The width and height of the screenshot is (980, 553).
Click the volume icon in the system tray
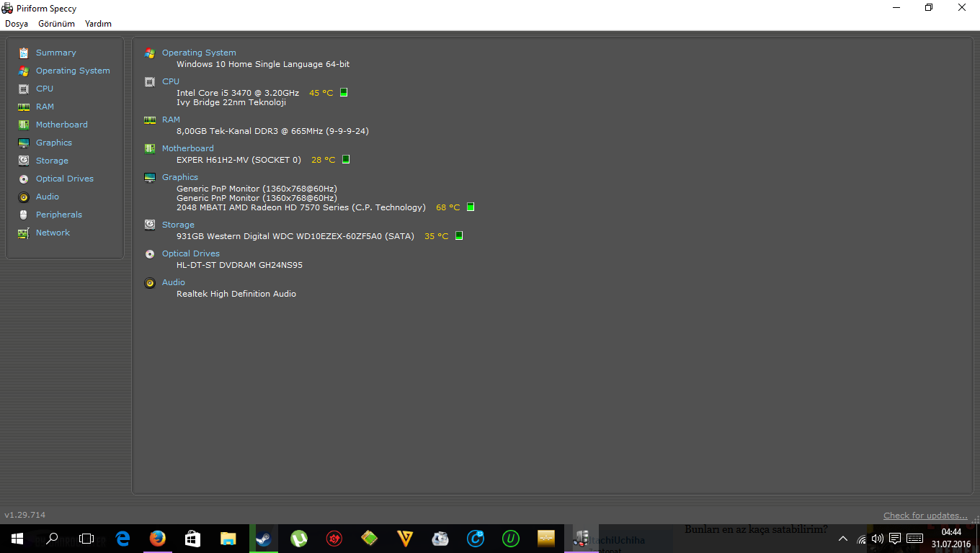click(877, 538)
